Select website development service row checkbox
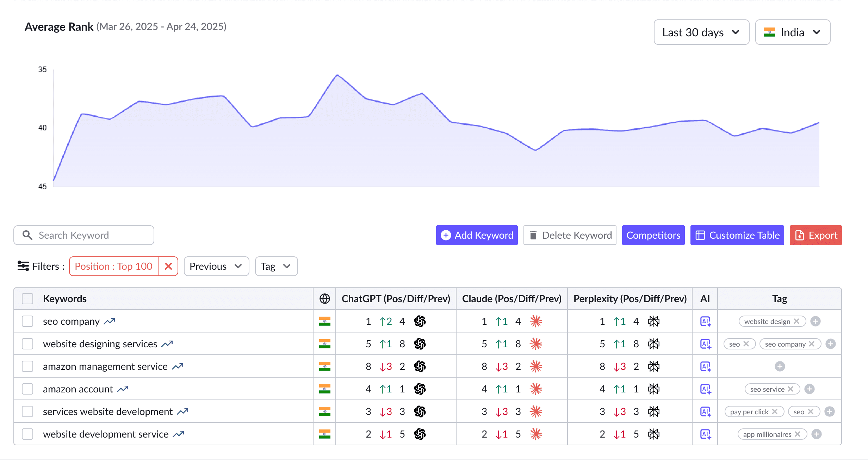868x476 pixels. [27, 434]
